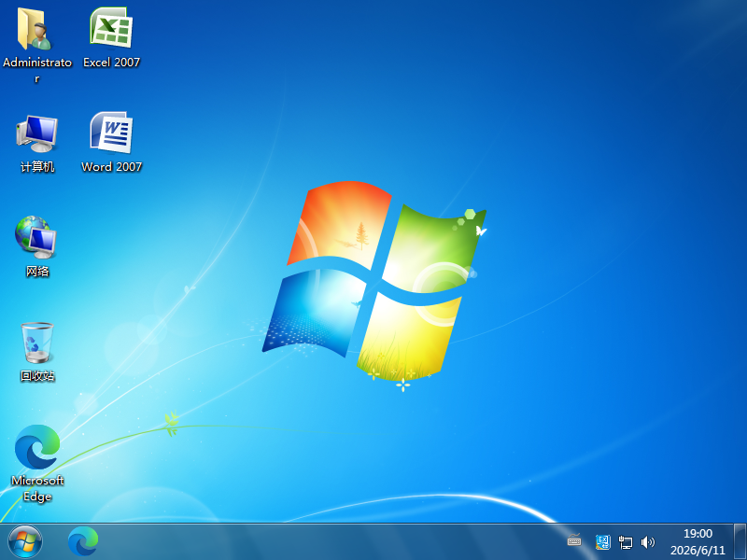Screen dimensions: 747x560
Task: Click the date 2026/6/11 in the tray
Action: [x=698, y=550]
